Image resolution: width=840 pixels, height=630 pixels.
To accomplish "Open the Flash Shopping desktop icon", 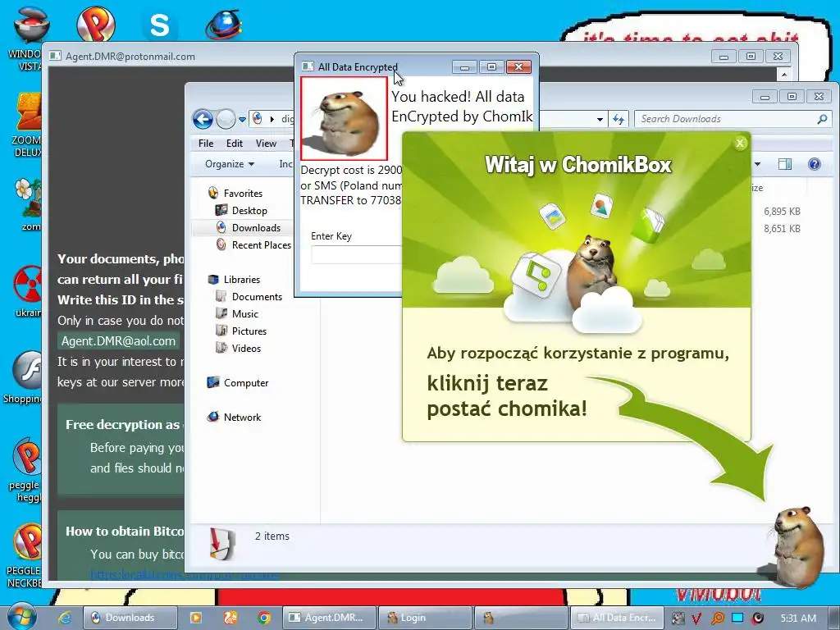I will pyautogui.click(x=22, y=377).
